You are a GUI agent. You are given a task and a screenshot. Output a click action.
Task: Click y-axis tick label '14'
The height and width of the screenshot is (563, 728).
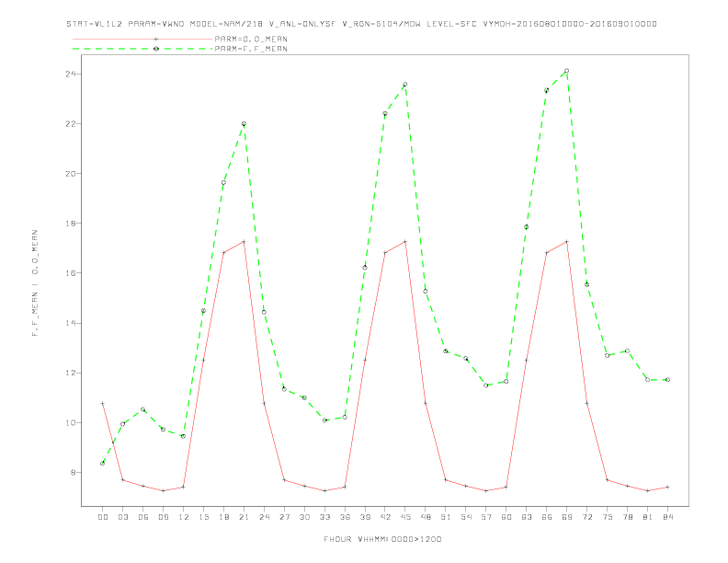pyautogui.click(x=71, y=323)
